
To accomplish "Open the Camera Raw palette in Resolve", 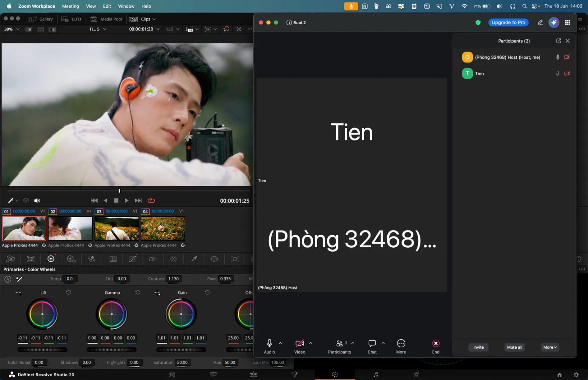I will 11,259.
